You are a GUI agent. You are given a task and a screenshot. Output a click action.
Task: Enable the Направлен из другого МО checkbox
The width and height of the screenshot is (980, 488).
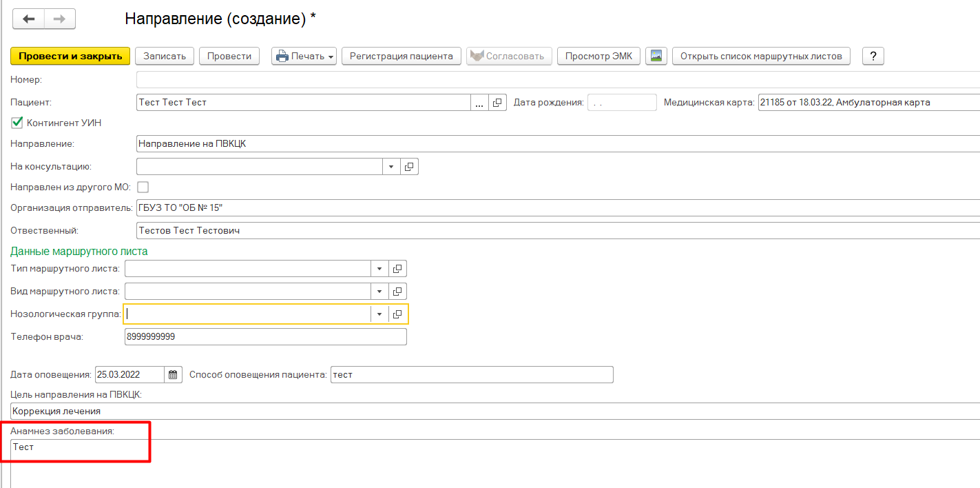[x=143, y=187]
